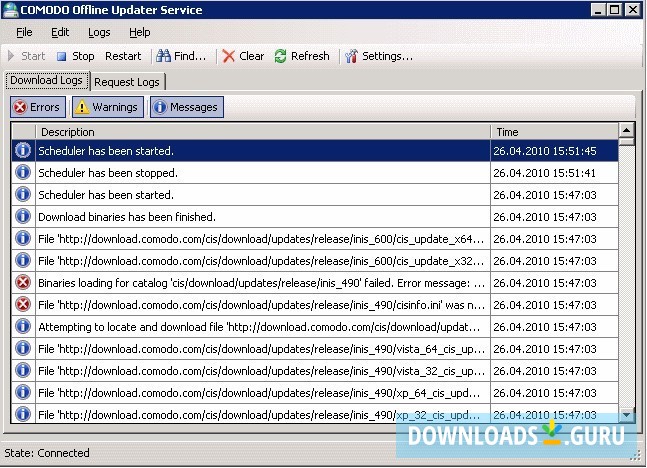Screen dimensions: 647x468
Task: Click info icon of 'Attempting to locate' row
Action: pyautogui.click(x=23, y=326)
